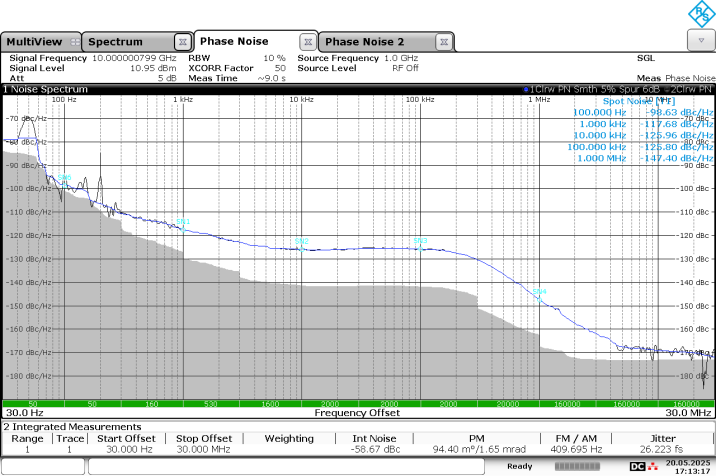Viewport: 716px width, 476px height.
Task: Click the red network status icon
Action: click(653, 466)
